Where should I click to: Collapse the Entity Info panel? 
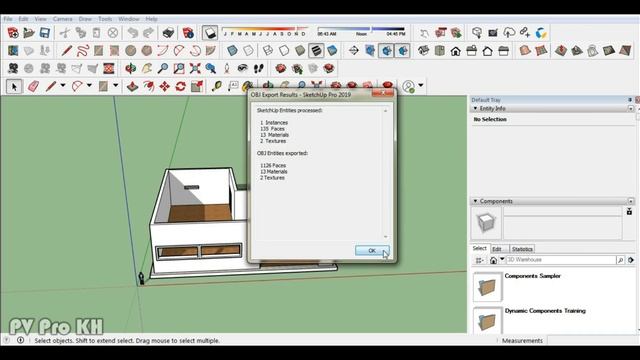pos(475,109)
